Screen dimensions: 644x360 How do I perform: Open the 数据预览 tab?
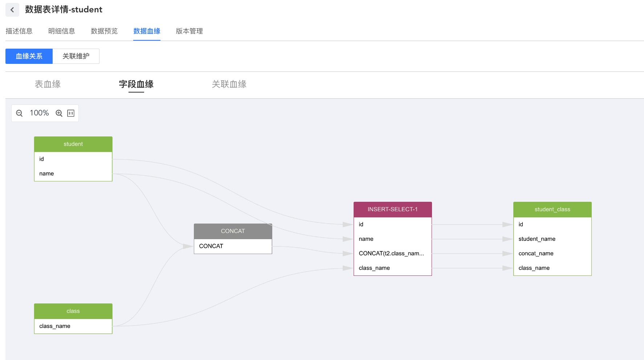coord(104,31)
